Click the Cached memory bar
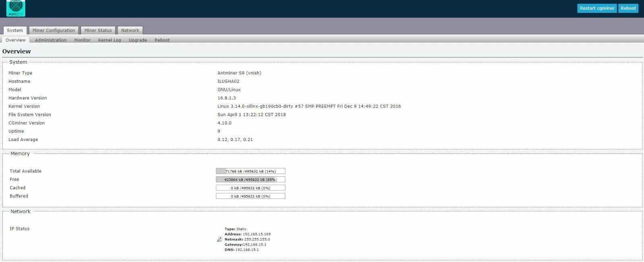Viewport: 644px width, 262px height. [250, 188]
